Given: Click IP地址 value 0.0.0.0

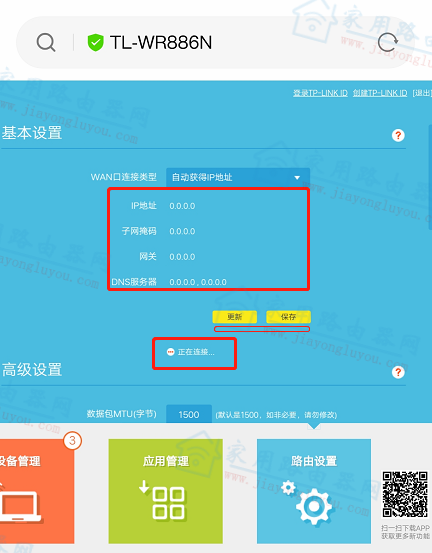Looking at the screenshot, I should pyautogui.click(x=182, y=206).
